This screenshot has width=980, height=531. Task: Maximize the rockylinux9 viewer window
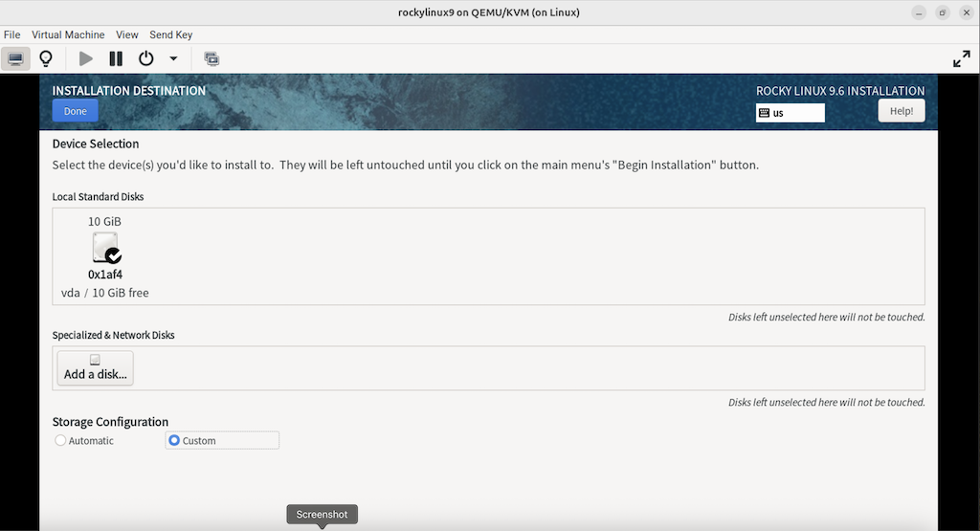coord(943,12)
